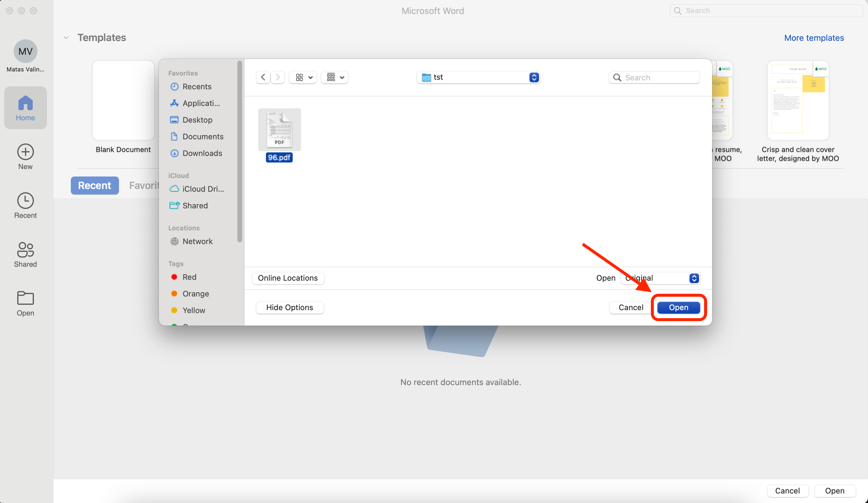
Task: Open the Recent clock icon in sidebar
Action: click(26, 201)
